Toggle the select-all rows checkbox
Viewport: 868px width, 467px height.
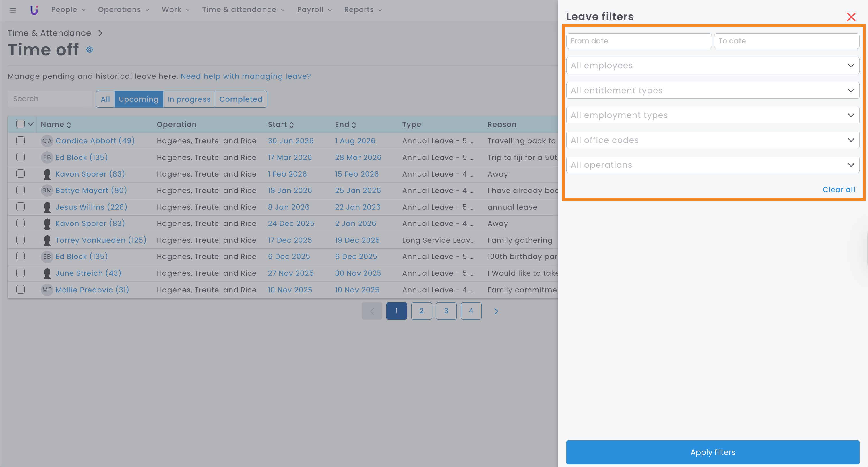point(21,124)
